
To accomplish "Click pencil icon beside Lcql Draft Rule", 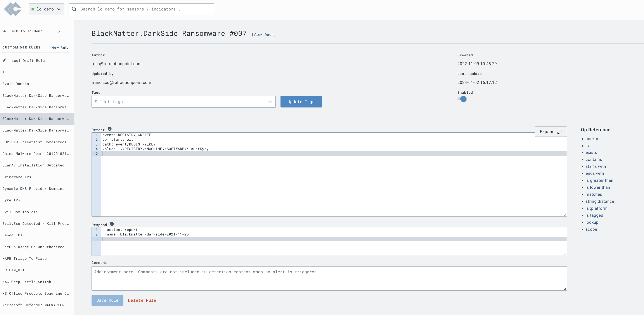I will (5, 60).
